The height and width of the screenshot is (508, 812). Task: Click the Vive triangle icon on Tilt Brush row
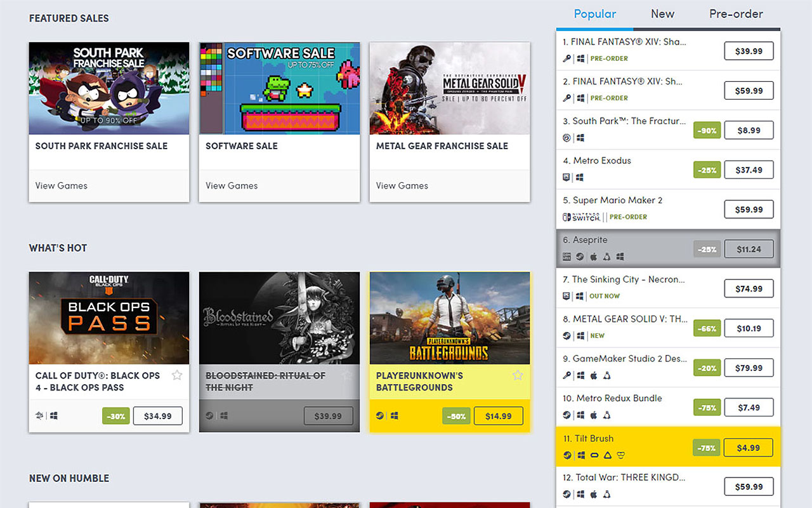point(607,455)
